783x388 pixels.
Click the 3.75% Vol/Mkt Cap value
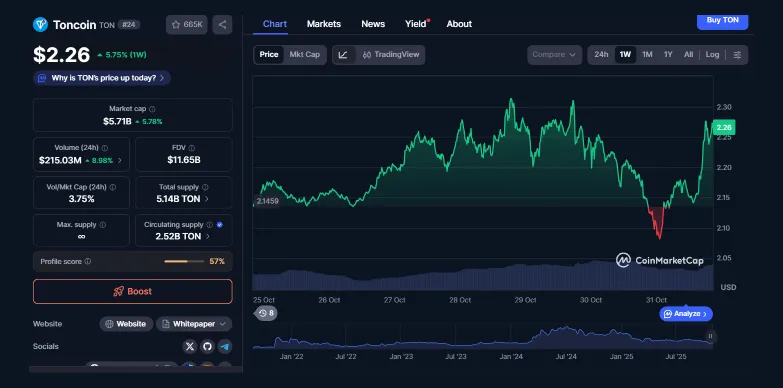click(x=81, y=199)
